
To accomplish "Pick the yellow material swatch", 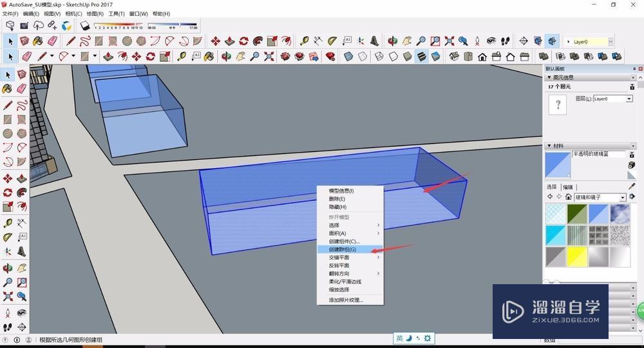I will pos(577,256).
